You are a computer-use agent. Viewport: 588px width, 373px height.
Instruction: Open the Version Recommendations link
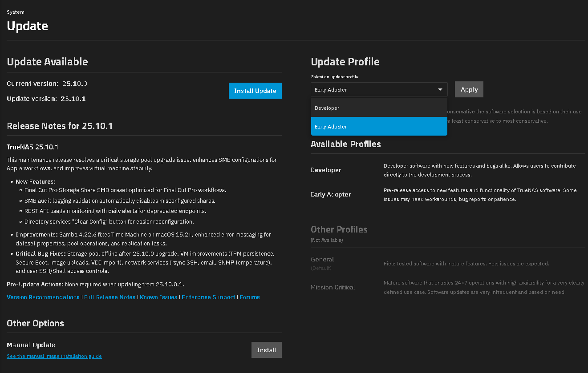click(43, 297)
